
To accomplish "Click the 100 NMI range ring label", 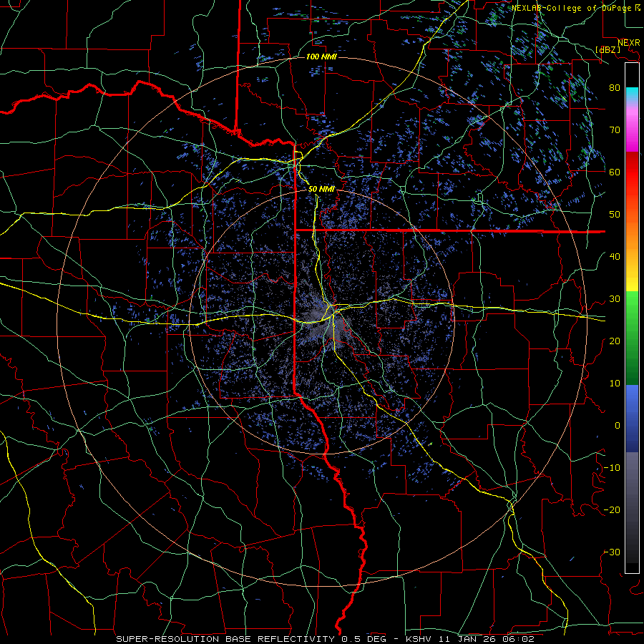I will pyautogui.click(x=321, y=57).
